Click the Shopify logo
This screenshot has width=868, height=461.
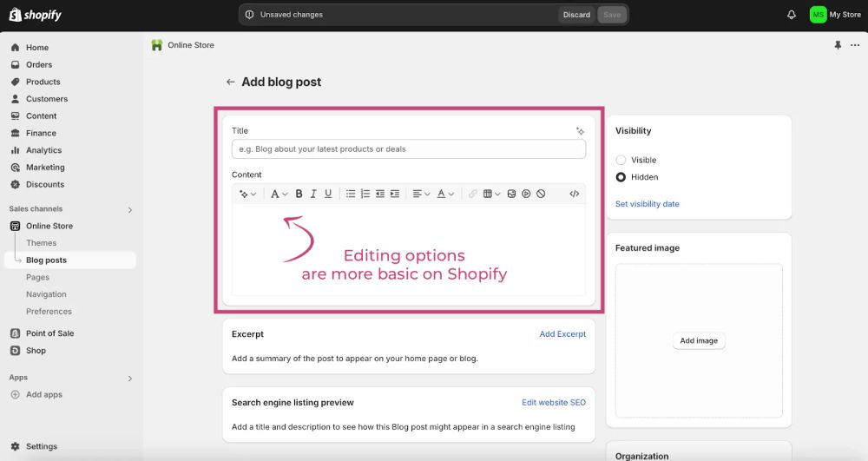tap(35, 15)
